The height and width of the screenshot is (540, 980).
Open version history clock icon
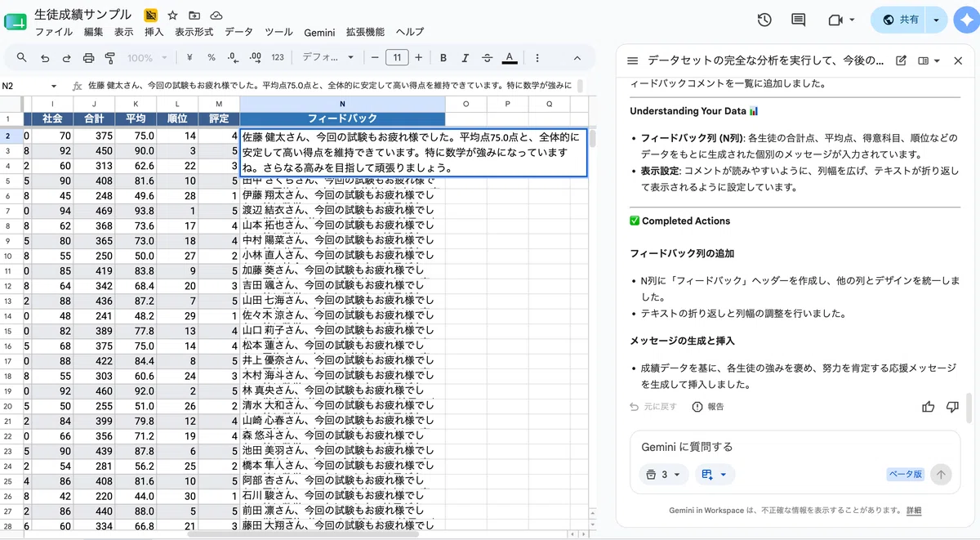coord(764,20)
